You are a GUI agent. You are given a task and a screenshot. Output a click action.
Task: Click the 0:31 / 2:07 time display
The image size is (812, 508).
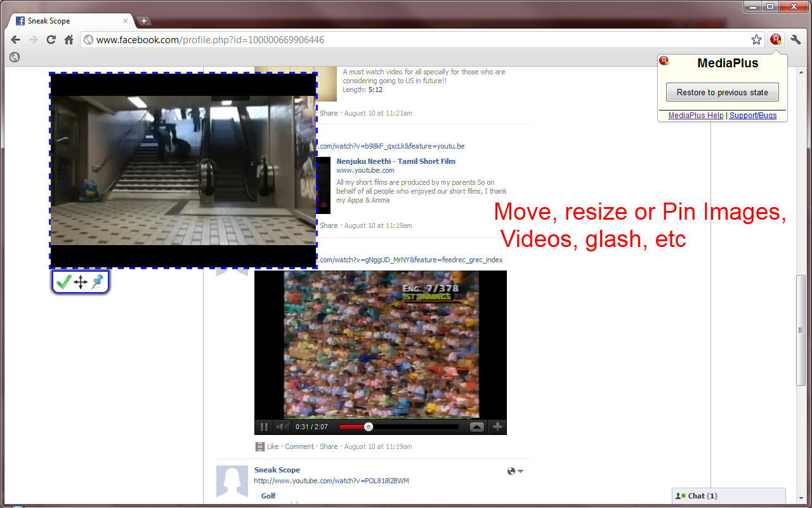[311, 427]
